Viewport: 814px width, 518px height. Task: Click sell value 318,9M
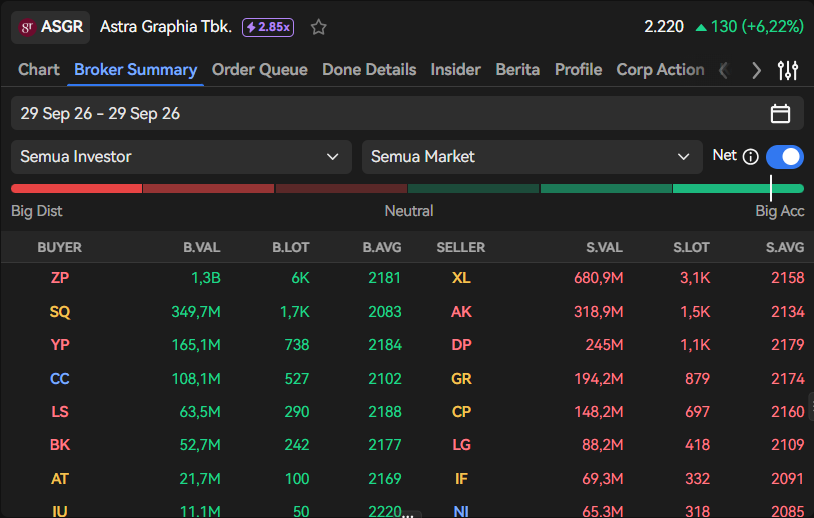(x=599, y=311)
